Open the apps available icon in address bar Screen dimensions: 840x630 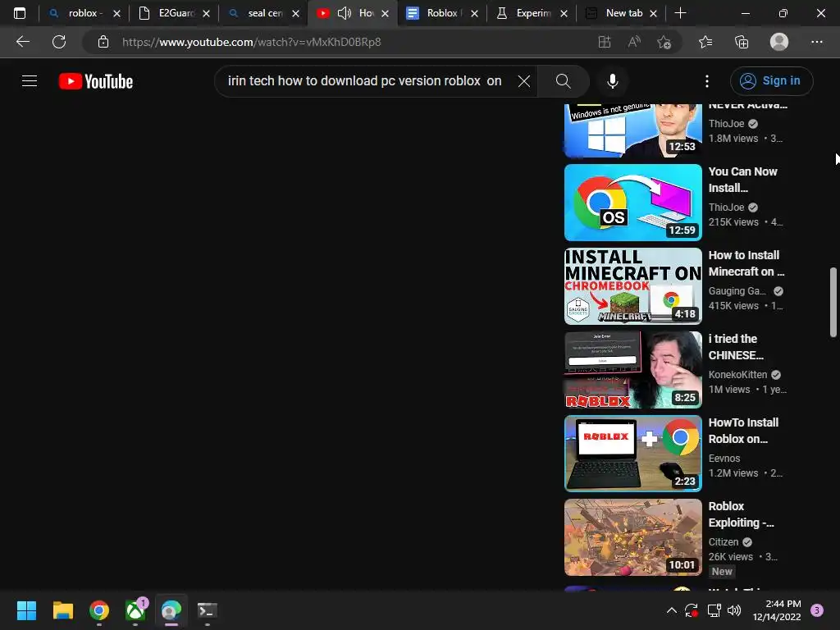(x=605, y=42)
